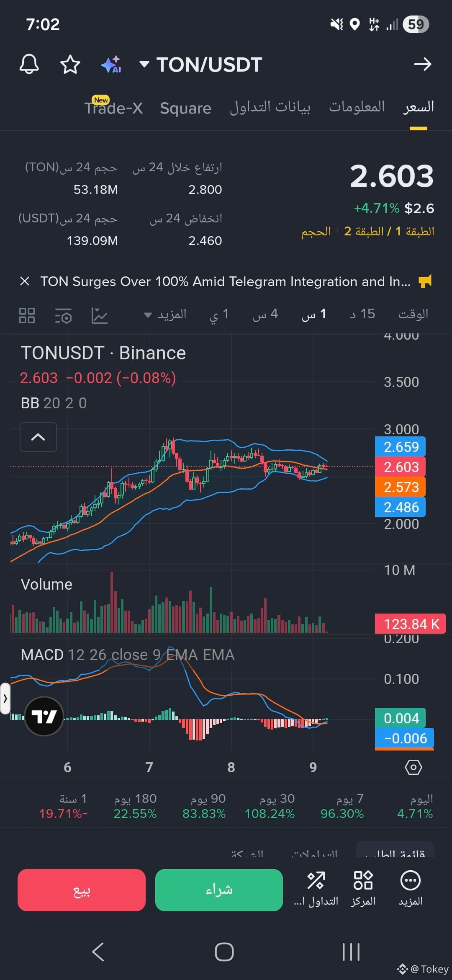Tap the 7 يوم performance value
This screenshot has height=980, width=452.
(342, 814)
